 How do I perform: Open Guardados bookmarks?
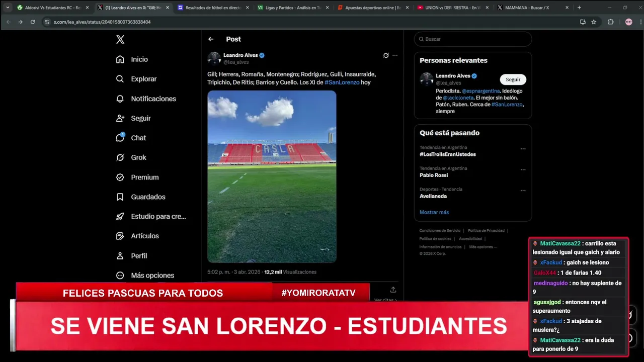tap(140, 197)
